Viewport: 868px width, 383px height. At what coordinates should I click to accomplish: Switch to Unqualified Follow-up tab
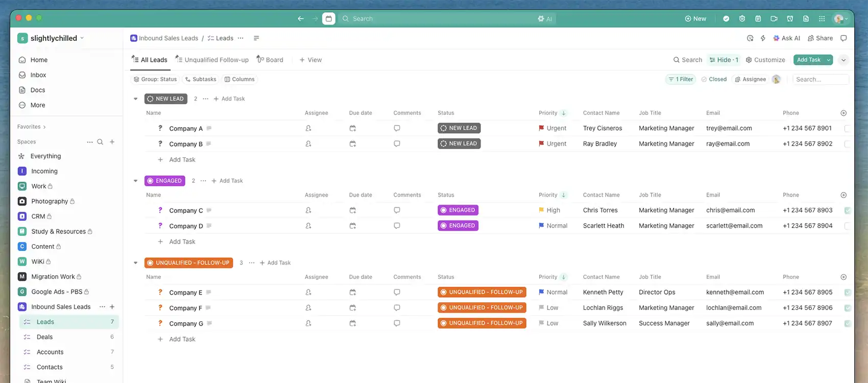tap(212, 60)
